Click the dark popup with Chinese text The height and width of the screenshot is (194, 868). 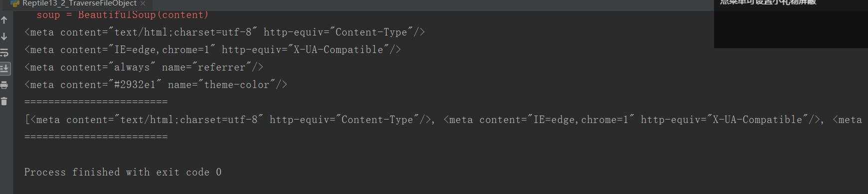(791, 23)
